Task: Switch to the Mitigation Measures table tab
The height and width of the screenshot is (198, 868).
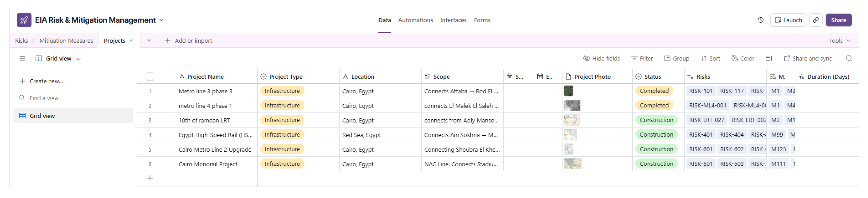Action: (66, 41)
